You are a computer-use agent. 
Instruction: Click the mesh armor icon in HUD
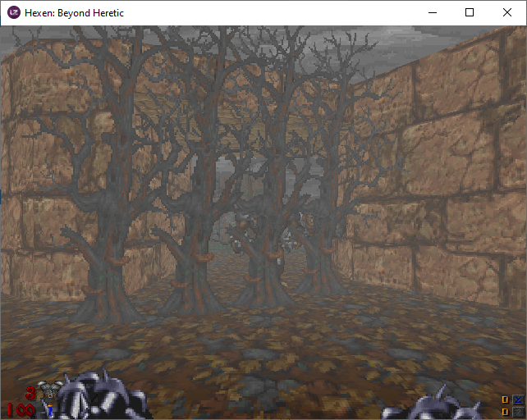[x=50, y=390]
